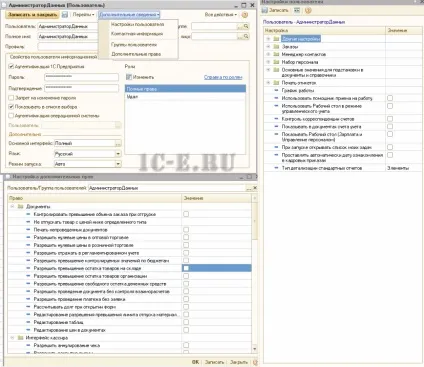Click the ellipsis button of the Пользователь/Группа пользователей field
This screenshot has height=367, width=424.
(x=249, y=188)
